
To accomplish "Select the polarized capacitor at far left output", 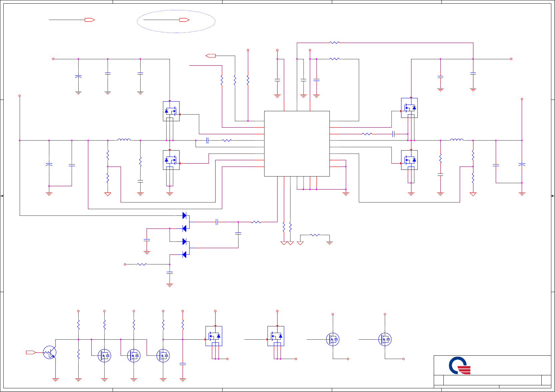I will [x=49, y=165].
